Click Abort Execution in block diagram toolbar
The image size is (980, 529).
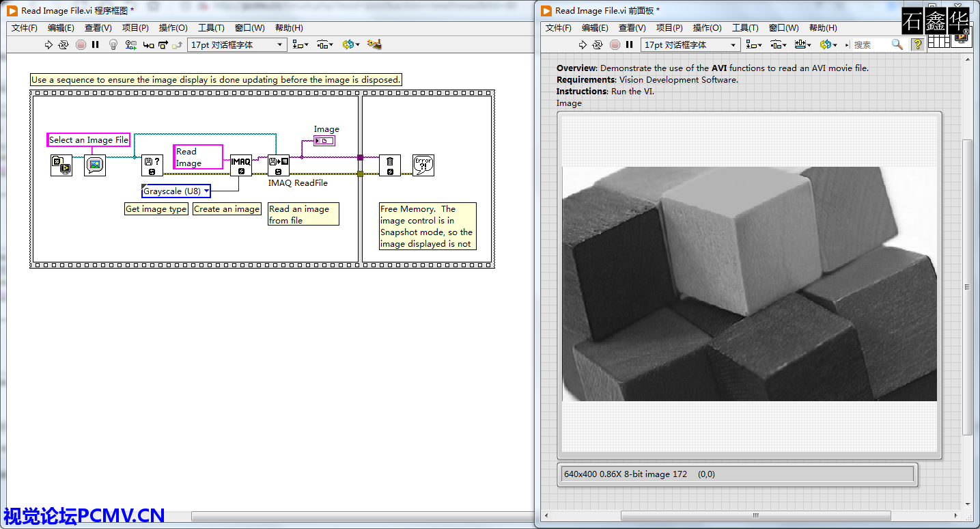click(81, 45)
